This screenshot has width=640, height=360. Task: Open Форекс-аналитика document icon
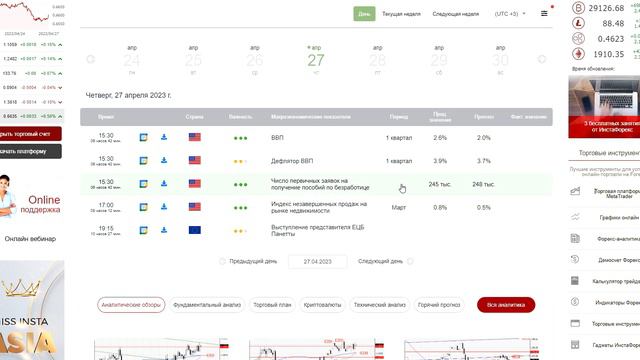(x=575, y=238)
